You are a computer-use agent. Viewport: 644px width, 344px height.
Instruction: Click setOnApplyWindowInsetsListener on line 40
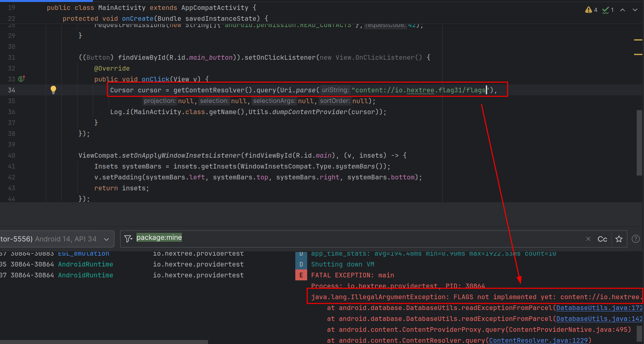(x=181, y=155)
